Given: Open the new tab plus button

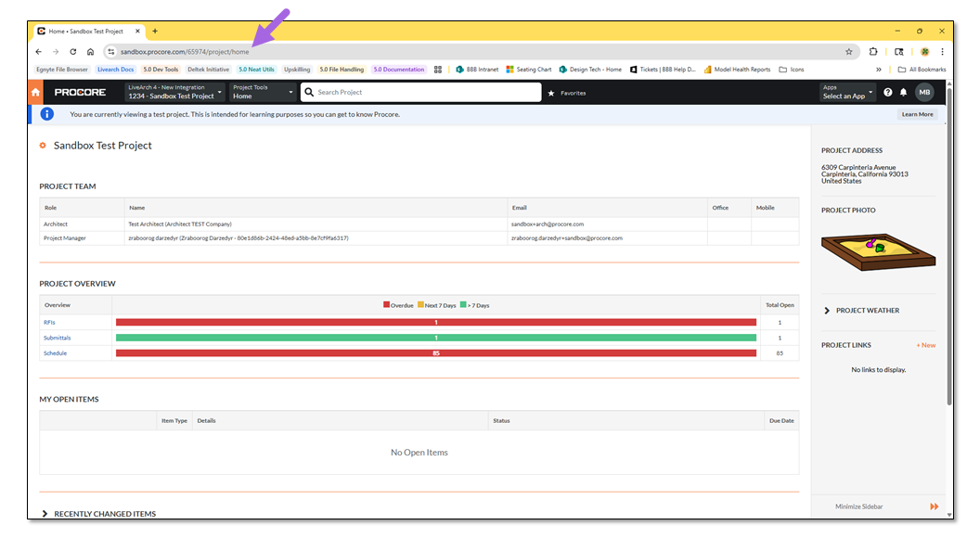Looking at the screenshot, I should tap(155, 31).
